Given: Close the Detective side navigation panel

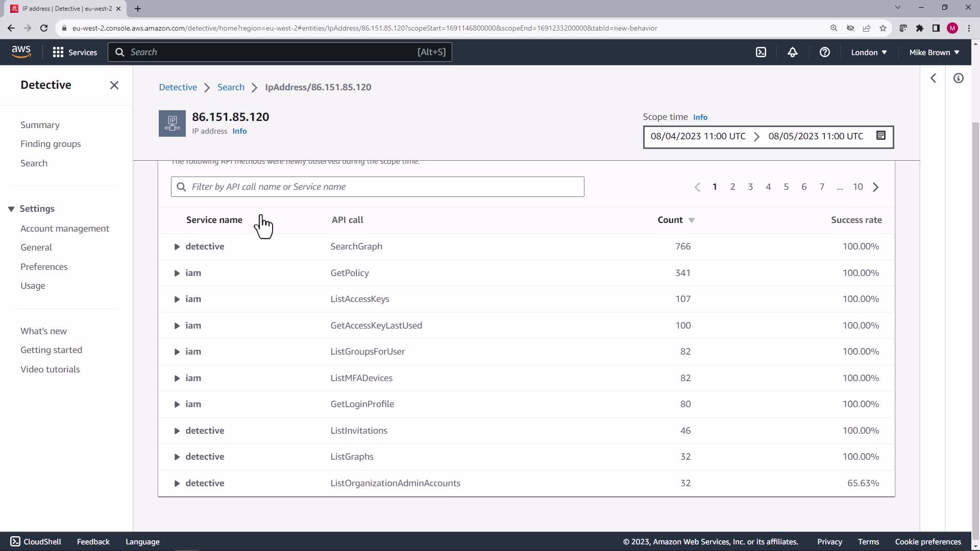Looking at the screenshot, I should point(114,85).
